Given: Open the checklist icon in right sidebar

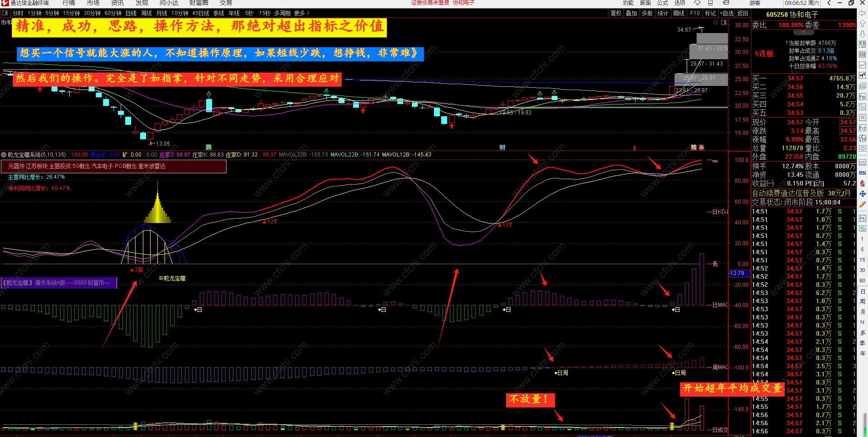Looking at the screenshot, I should point(863,44).
